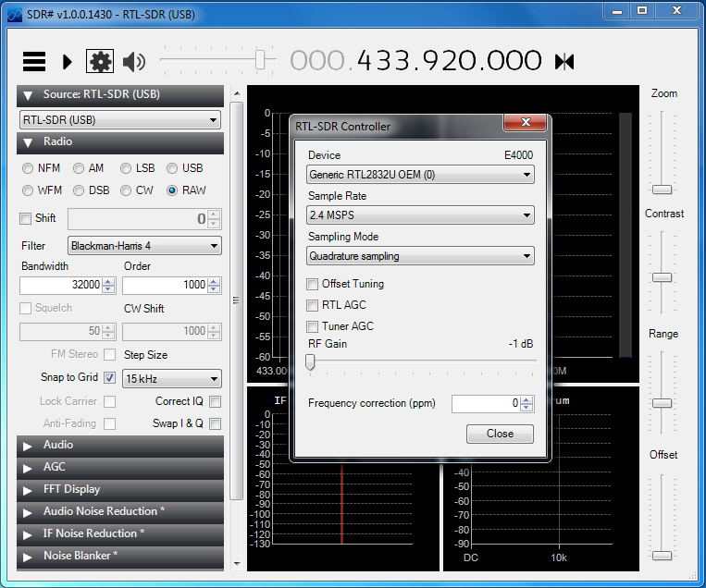The height and width of the screenshot is (588, 706).
Task: Enable Swap I & Q checkbox
Action: pyautogui.click(x=216, y=423)
